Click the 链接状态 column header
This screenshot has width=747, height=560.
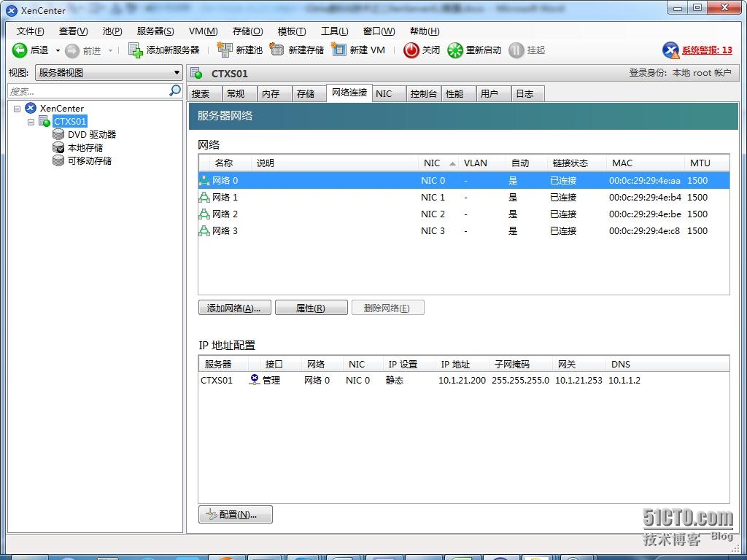pyautogui.click(x=576, y=163)
